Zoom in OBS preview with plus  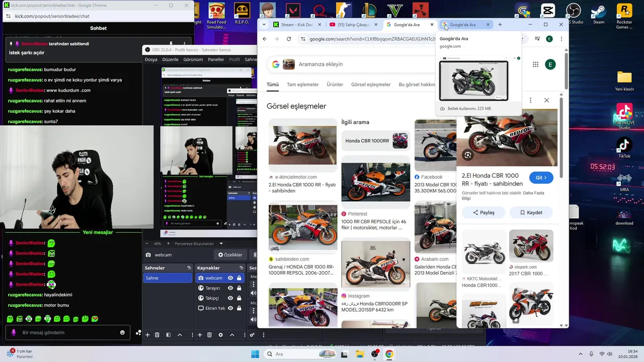[169, 244]
